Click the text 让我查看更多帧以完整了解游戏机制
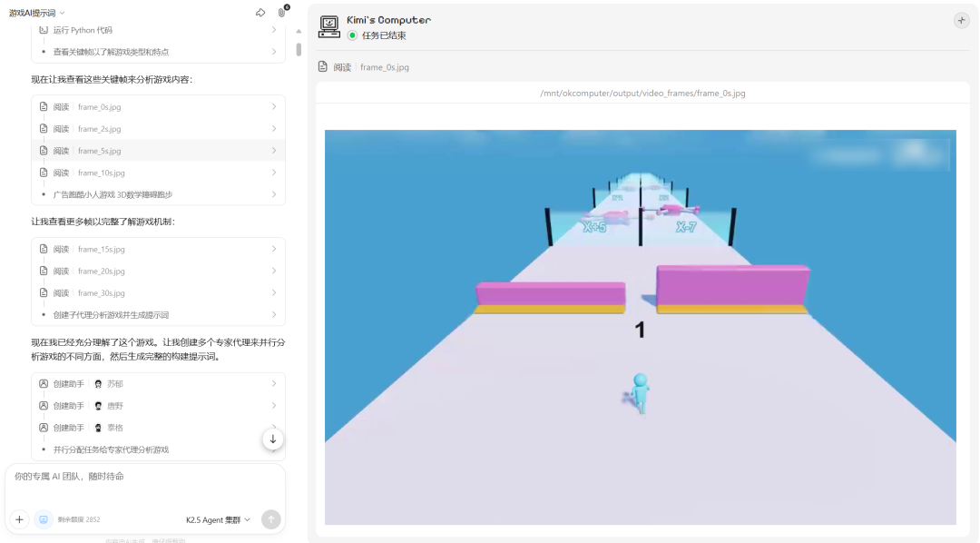Viewport: 980px width, 543px height. [103, 222]
